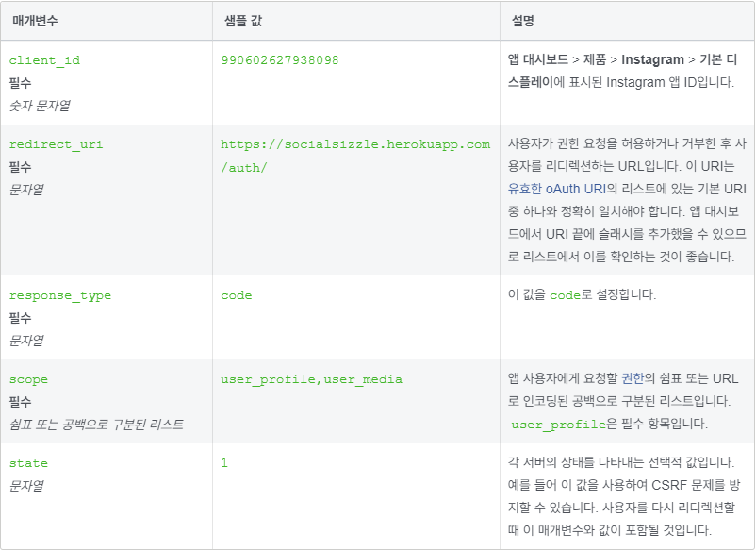
Task: Click 필수 label under response_type
Action: 20,318
